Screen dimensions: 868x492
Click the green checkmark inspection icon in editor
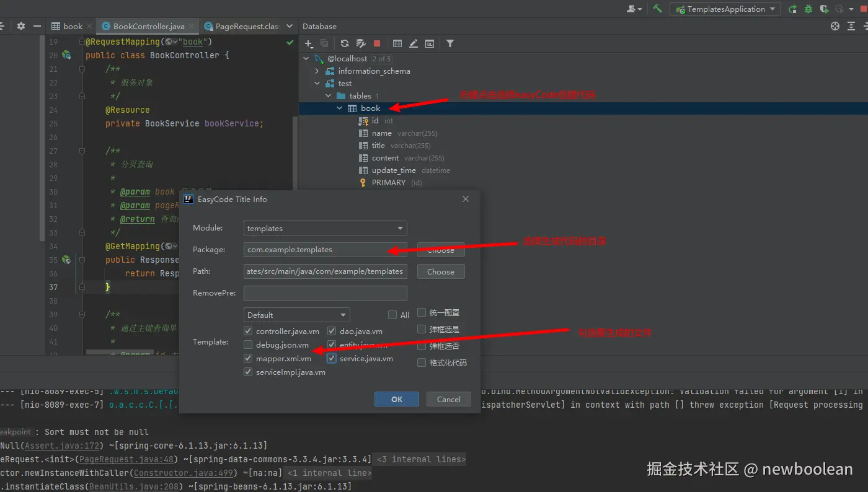(290, 42)
